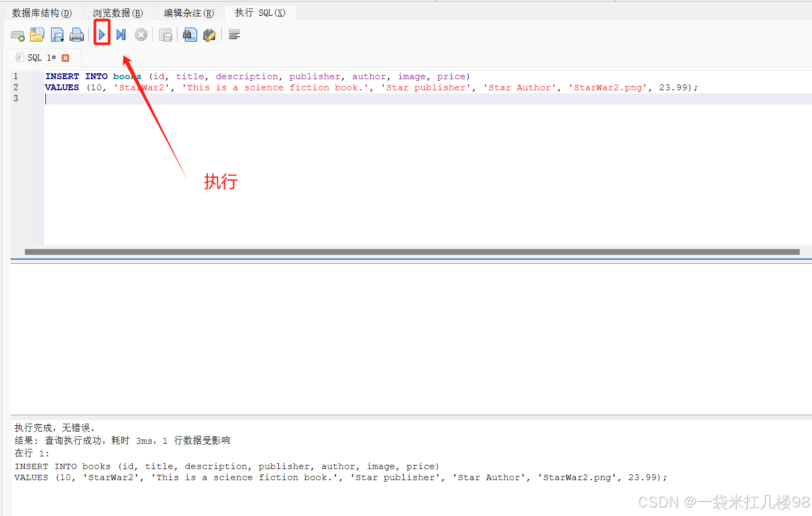This screenshot has width=812, height=516.
Task: Click line number 2 in the gutter
Action: tap(16, 88)
